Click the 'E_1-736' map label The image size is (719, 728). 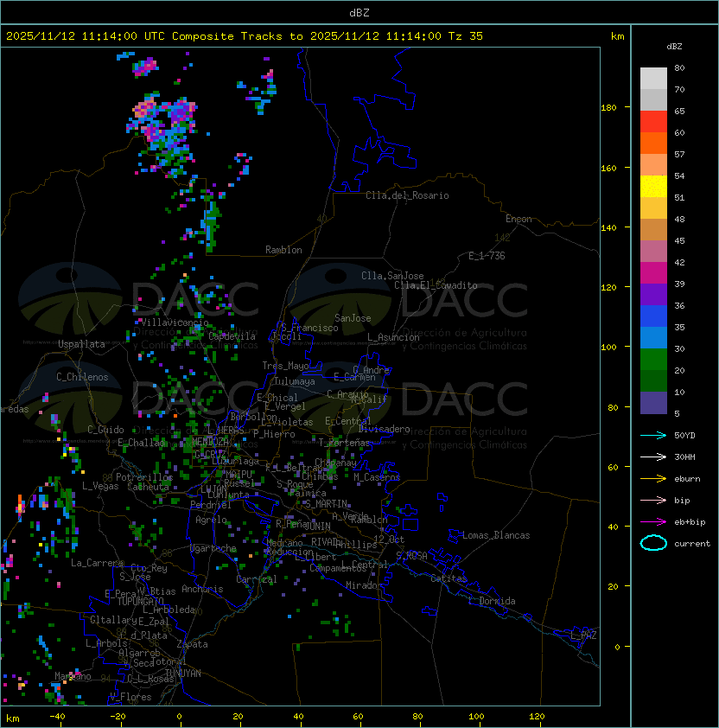487,256
